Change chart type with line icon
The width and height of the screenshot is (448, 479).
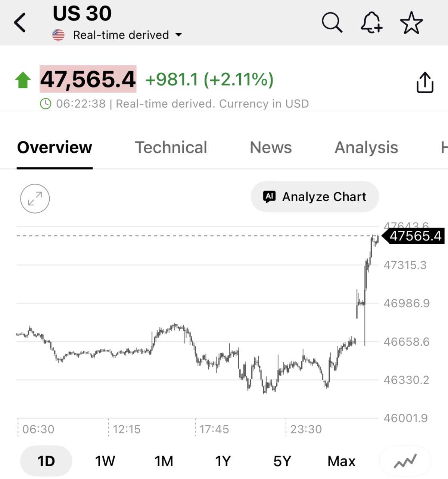[x=405, y=461]
